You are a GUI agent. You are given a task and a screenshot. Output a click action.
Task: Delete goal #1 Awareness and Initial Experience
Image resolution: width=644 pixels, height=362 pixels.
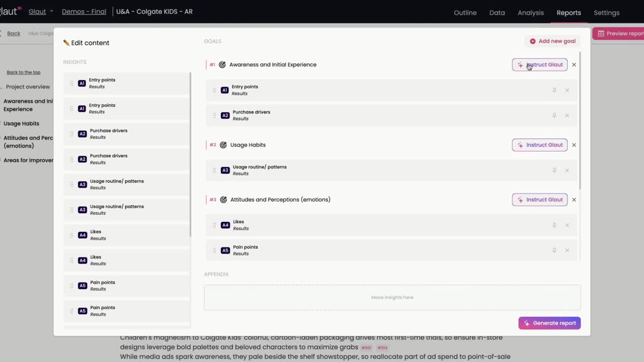pos(574,64)
